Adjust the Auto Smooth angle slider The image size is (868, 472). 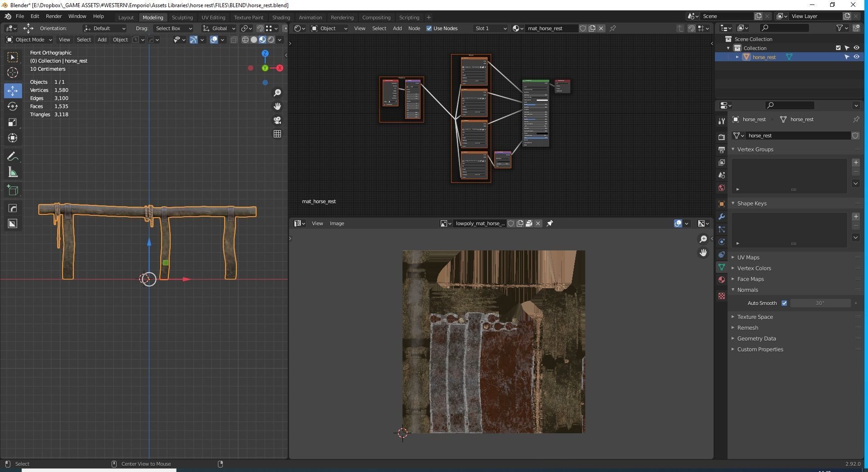[x=820, y=303]
